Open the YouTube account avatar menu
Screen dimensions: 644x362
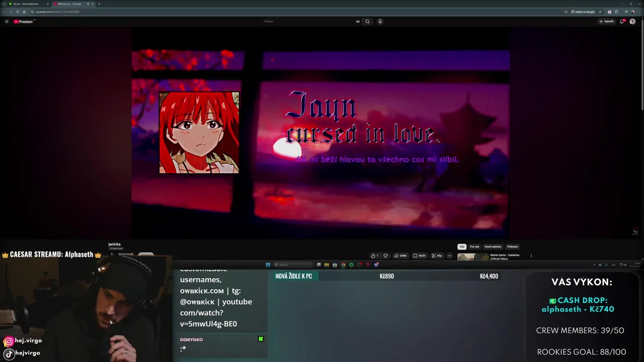point(632,22)
